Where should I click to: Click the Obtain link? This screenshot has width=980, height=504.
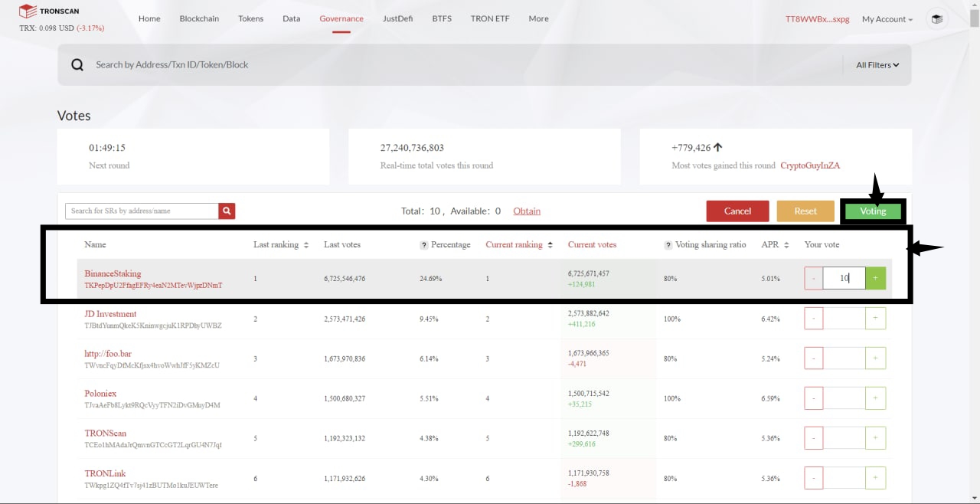527,211
